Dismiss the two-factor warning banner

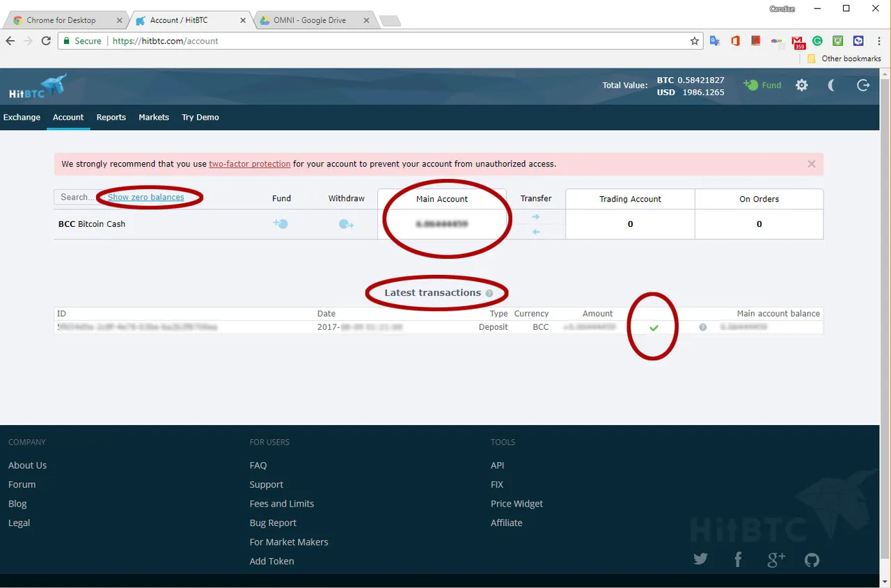pos(812,164)
